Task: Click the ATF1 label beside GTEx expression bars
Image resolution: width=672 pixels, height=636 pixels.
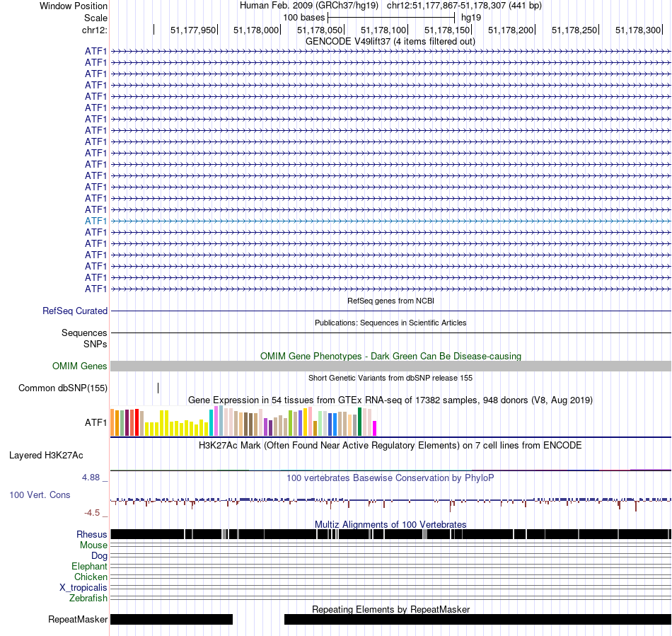Action: [x=95, y=422]
